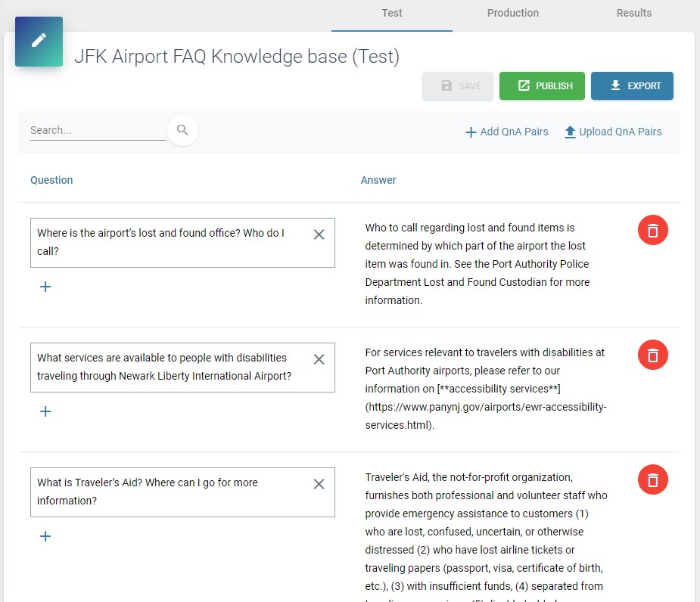
Task: Remove the lost and found office question
Action: [x=319, y=234]
